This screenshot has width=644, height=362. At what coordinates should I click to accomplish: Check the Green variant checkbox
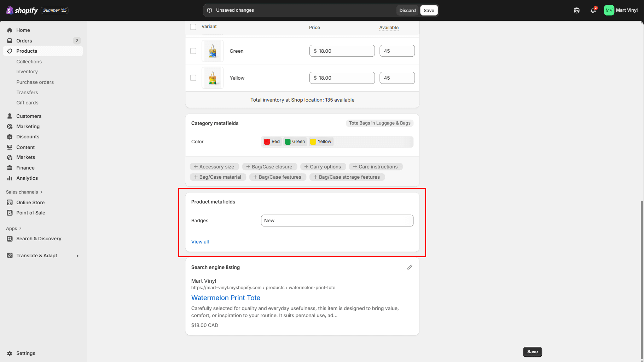[x=193, y=51]
